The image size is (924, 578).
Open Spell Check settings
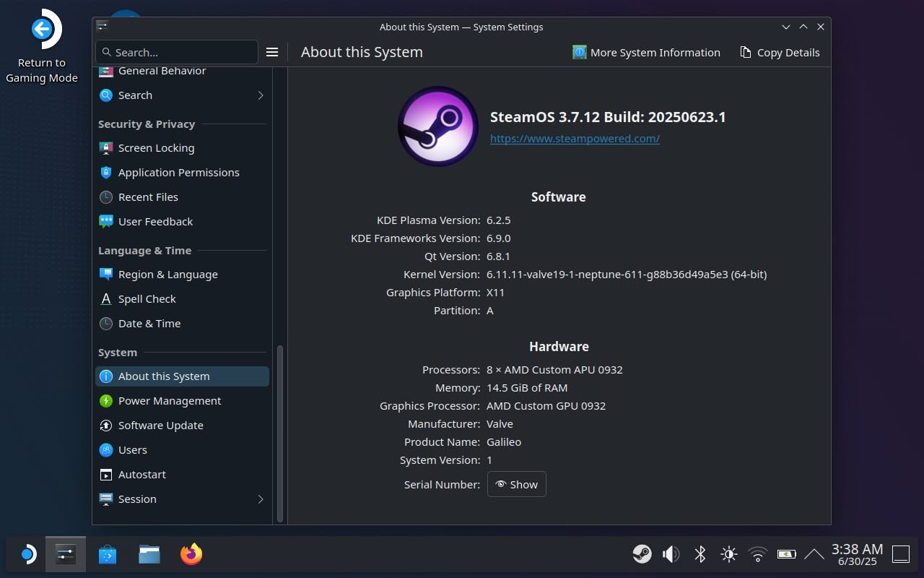182,298
